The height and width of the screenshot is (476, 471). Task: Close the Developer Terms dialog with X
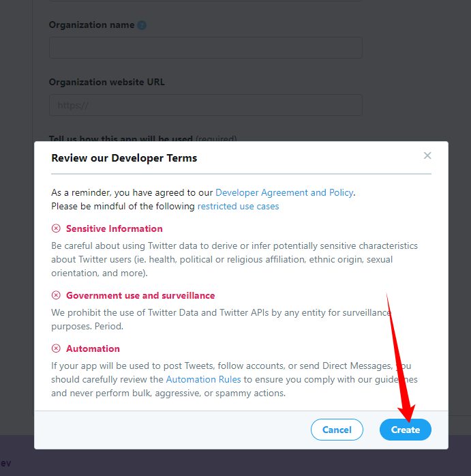(427, 155)
